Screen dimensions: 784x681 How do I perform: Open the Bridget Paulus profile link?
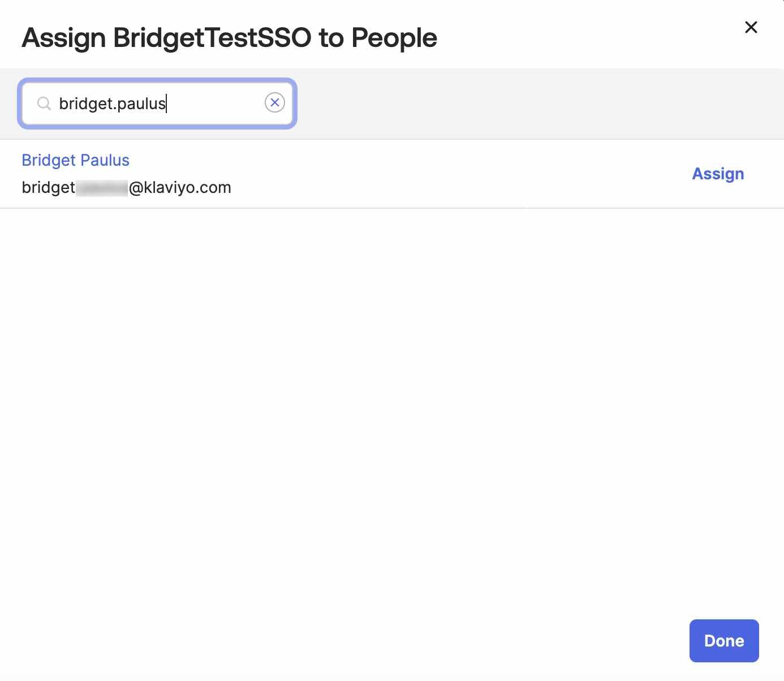75,160
